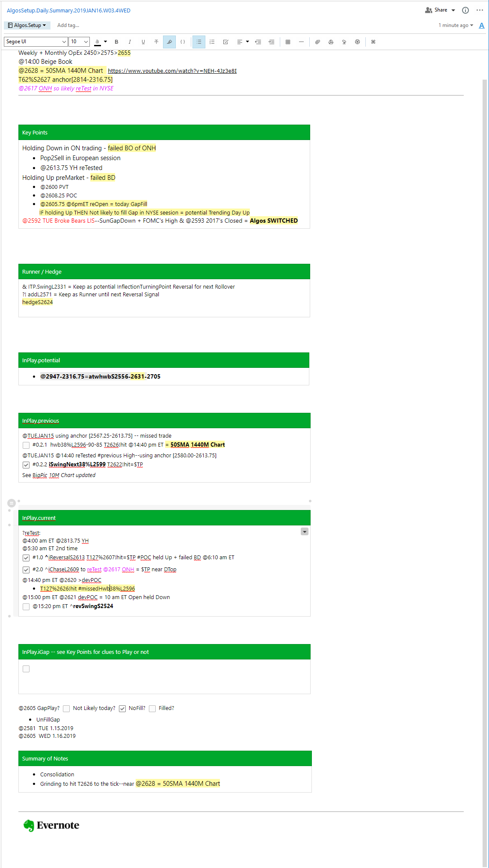Viewport: 489px width, 868px height.
Task: Insert a code block
Action: (183, 42)
